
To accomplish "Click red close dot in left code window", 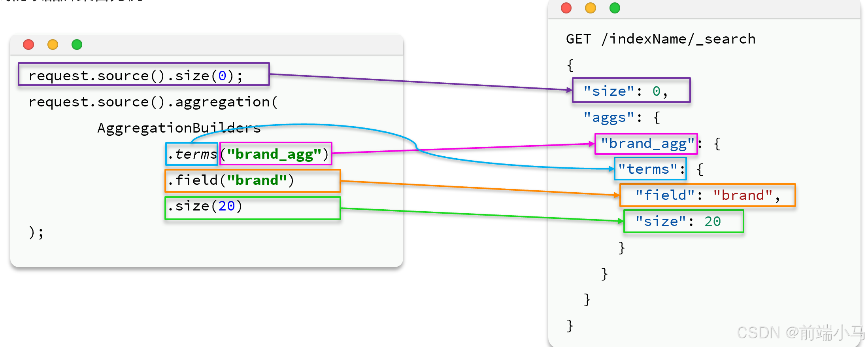I will (x=28, y=45).
